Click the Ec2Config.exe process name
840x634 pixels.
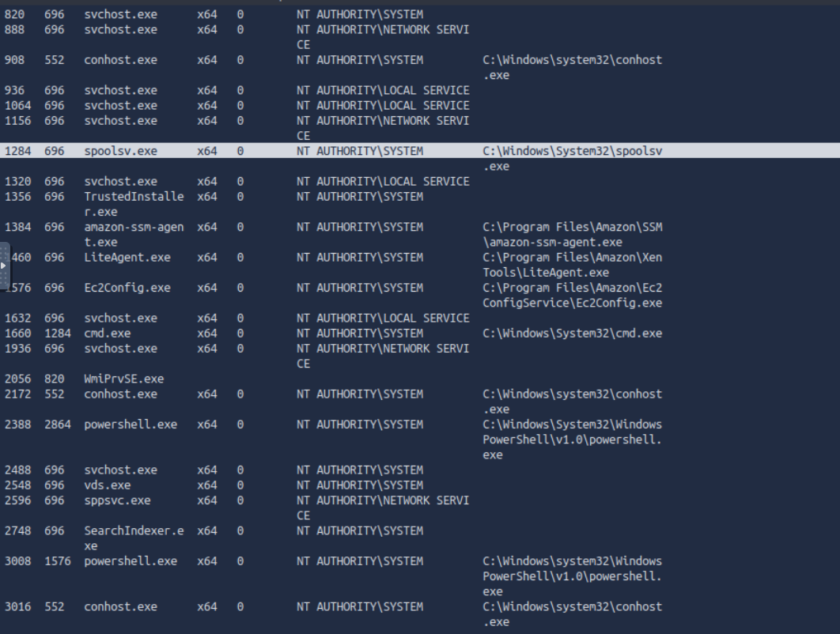[127, 288]
